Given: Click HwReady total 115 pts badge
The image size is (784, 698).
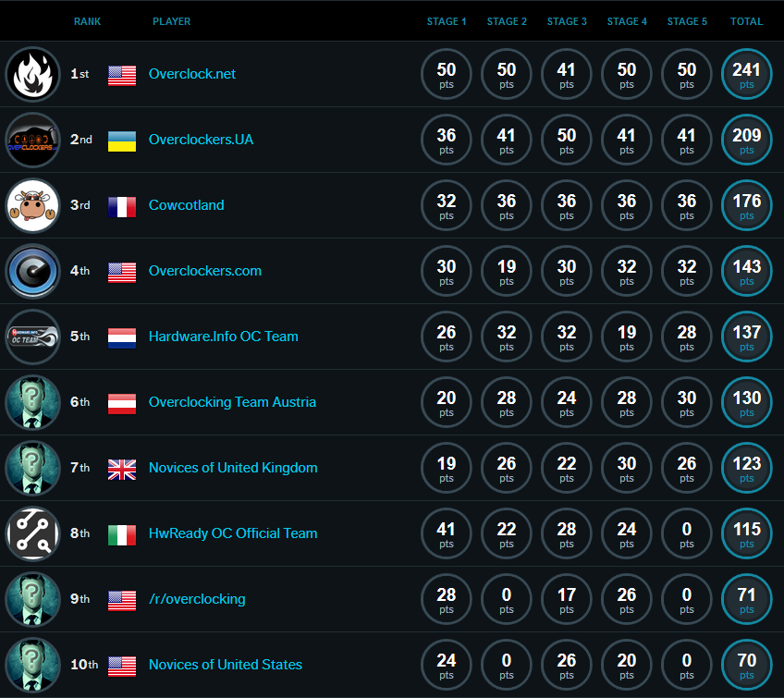Looking at the screenshot, I should pos(747,533).
